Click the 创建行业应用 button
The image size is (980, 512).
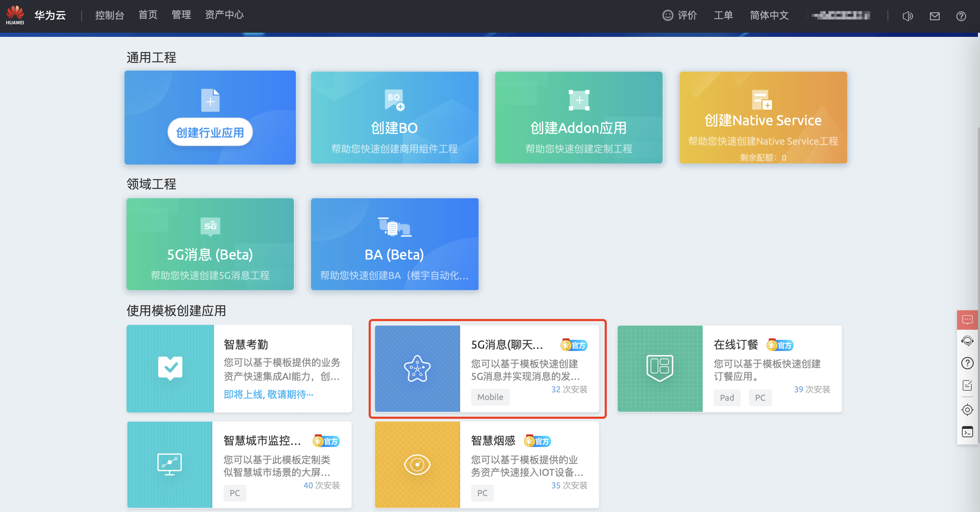tap(210, 132)
